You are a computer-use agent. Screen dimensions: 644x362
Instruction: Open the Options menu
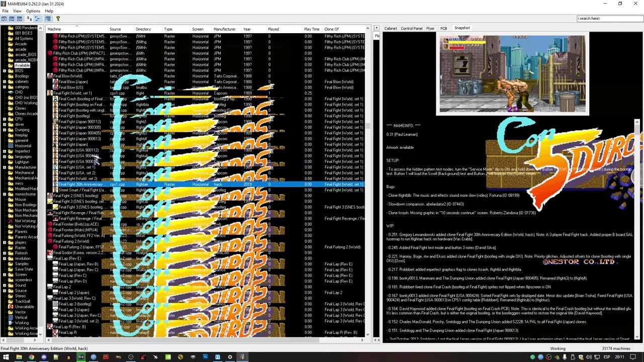[33, 11]
